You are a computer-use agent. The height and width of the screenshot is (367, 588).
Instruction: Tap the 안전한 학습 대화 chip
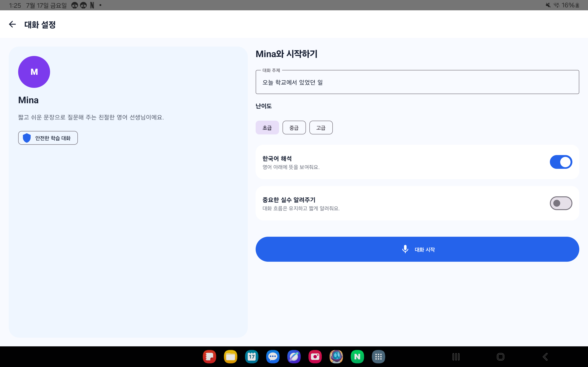(48, 138)
